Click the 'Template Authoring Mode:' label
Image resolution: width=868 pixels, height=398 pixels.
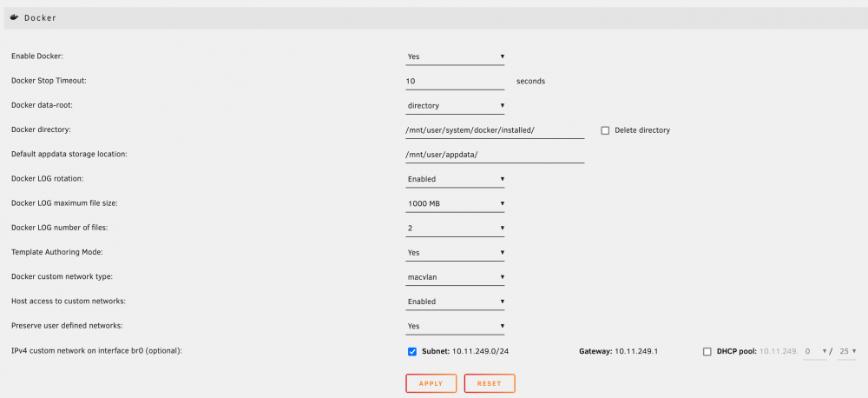57,252
